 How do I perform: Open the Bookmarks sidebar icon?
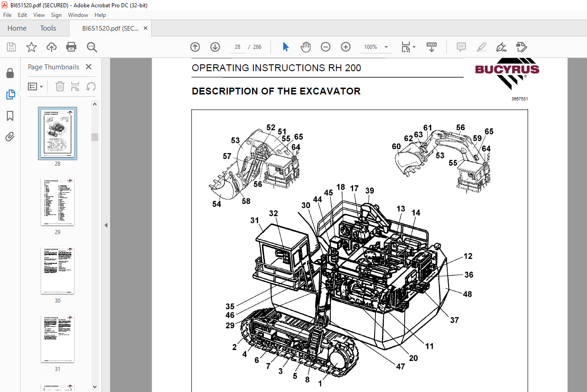[10, 116]
